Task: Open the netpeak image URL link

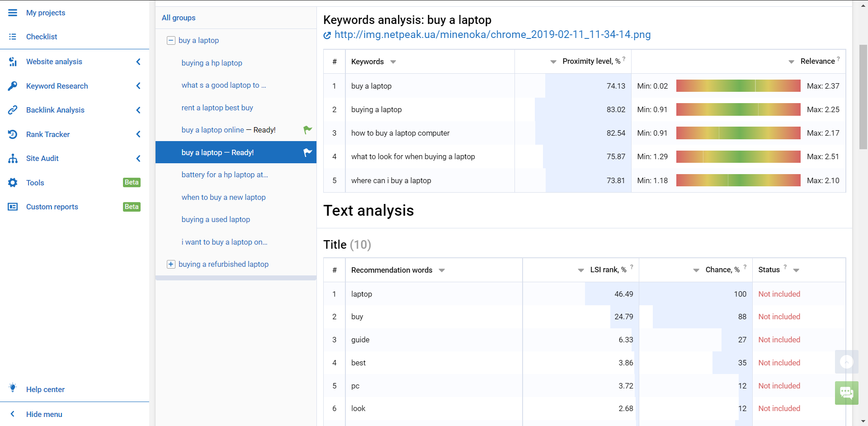Action: tap(492, 34)
